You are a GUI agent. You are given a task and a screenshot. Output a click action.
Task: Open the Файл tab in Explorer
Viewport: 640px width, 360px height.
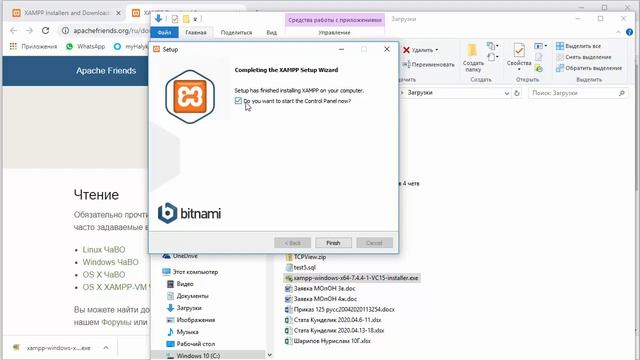tap(164, 32)
